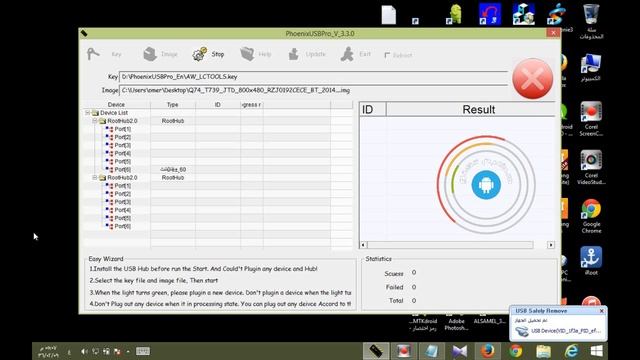Click the Key file path field

(x=313, y=77)
